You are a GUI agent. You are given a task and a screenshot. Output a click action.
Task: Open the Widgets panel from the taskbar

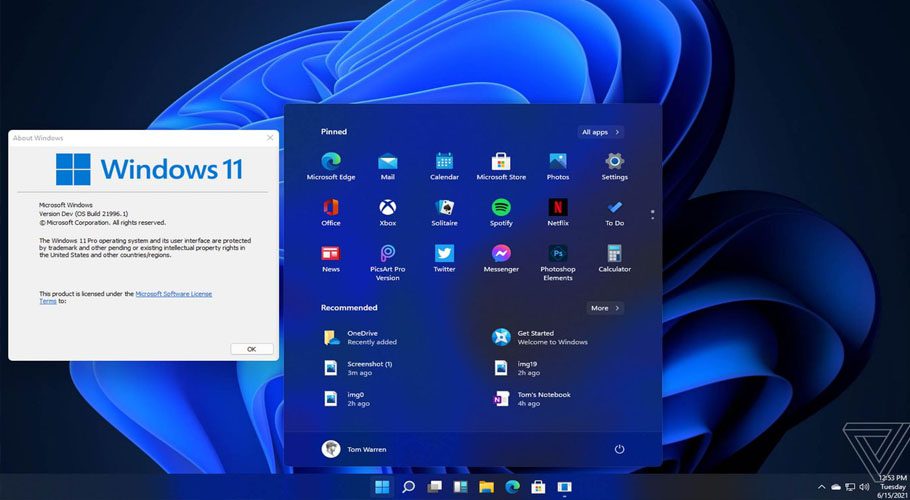point(460,487)
